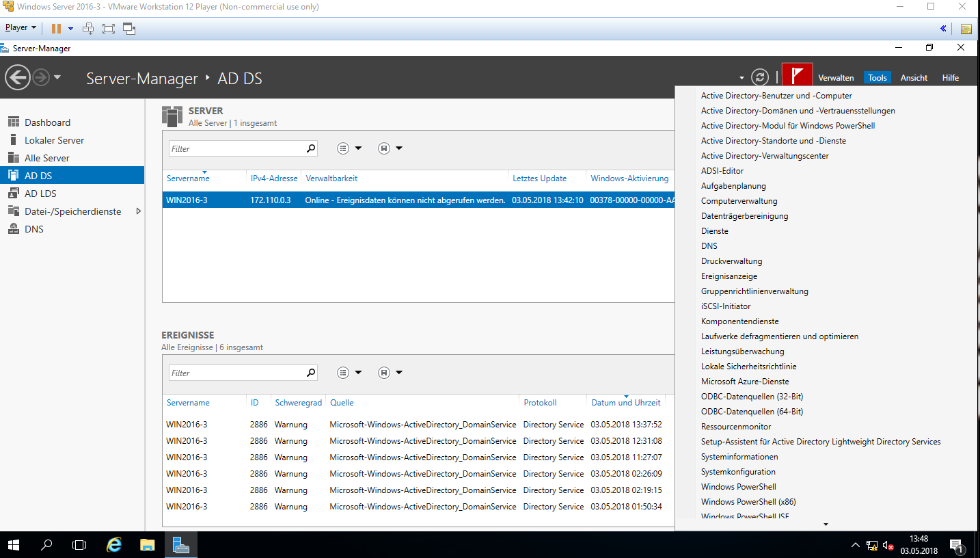Open the Action Center notification icon

pyautogui.click(x=956, y=546)
